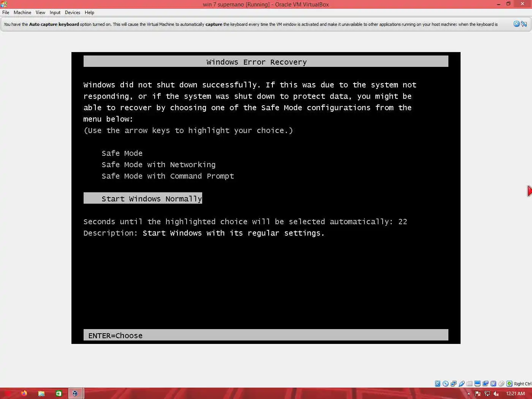Click the display settings status icon
The width and height of the screenshot is (532, 399).
pos(478,383)
